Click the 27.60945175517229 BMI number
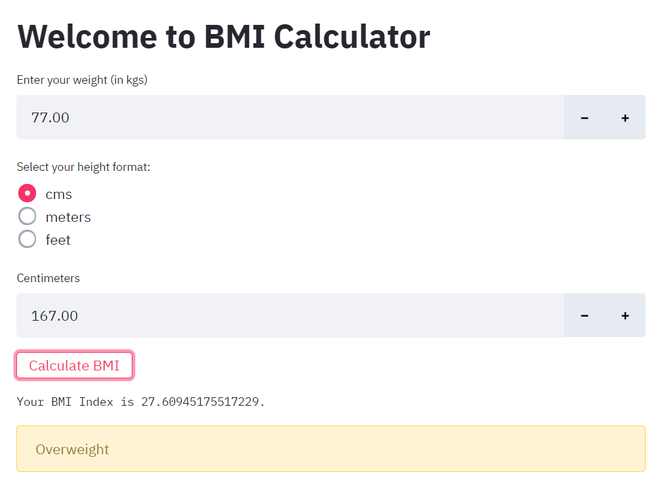 tap(202, 402)
